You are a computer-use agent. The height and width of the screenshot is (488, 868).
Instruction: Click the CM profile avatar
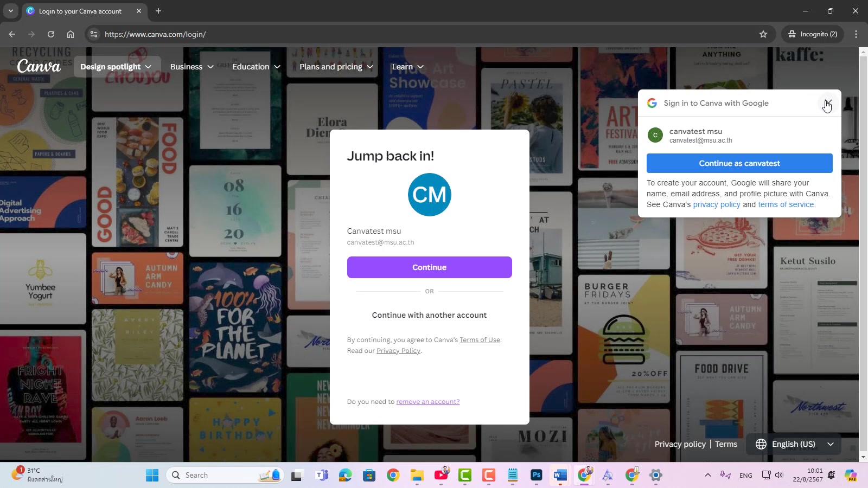pos(429,195)
